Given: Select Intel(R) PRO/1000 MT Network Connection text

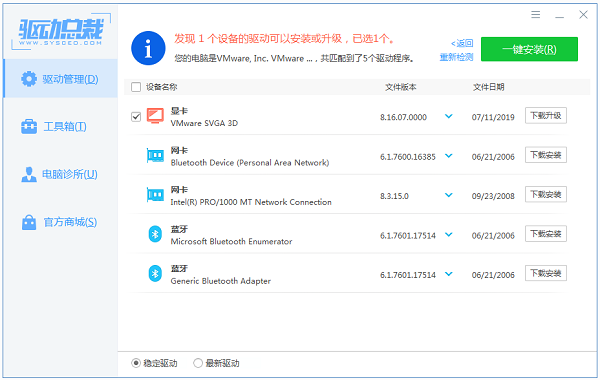Looking at the screenshot, I should pos(251,202).
